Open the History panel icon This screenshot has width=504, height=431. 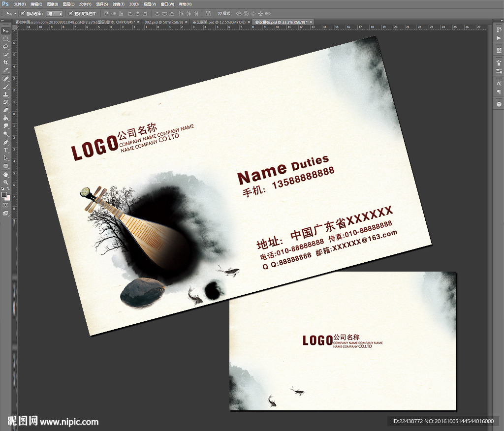(499, 30)
